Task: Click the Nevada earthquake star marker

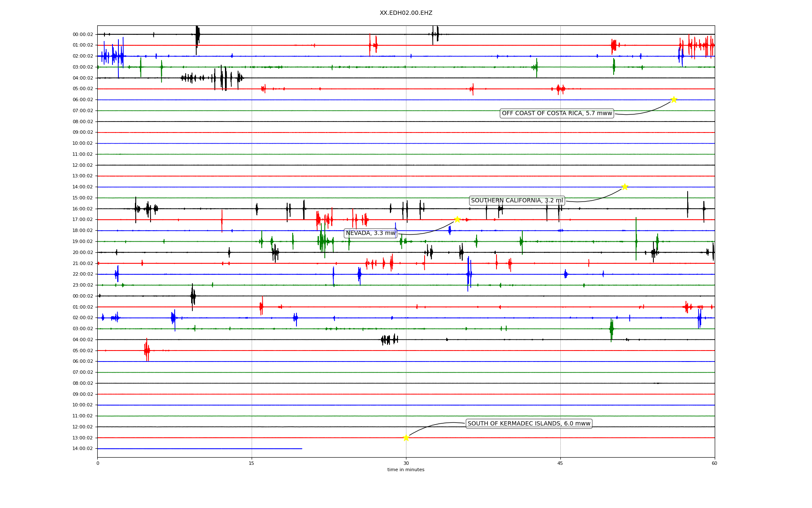Action: point(457,219)
